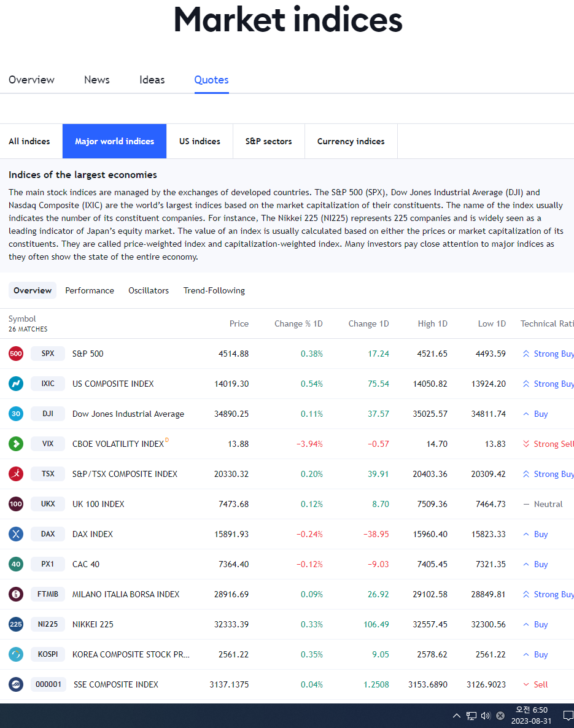The width and height of the screenshot is (574, 728).
Task: Select the Currency indices tab
Action: click(x=351, y=141)
